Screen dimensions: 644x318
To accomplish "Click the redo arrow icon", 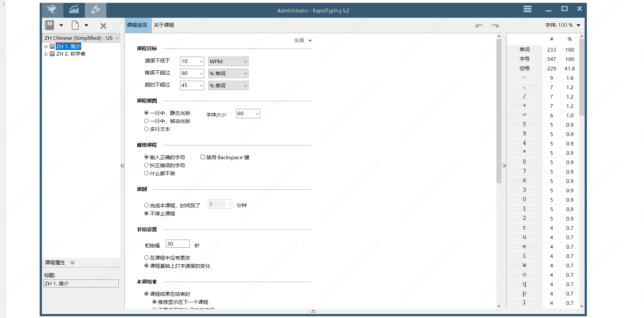I will 495,25.
